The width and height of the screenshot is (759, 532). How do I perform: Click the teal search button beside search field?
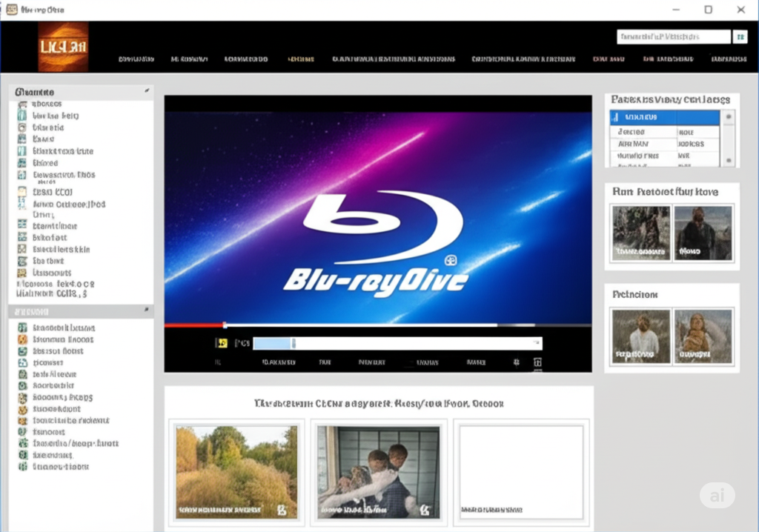[740, 37]
